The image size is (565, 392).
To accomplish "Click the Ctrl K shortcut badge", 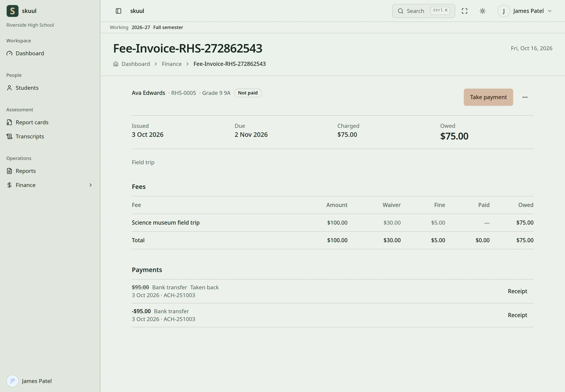I will pos(440,11).
